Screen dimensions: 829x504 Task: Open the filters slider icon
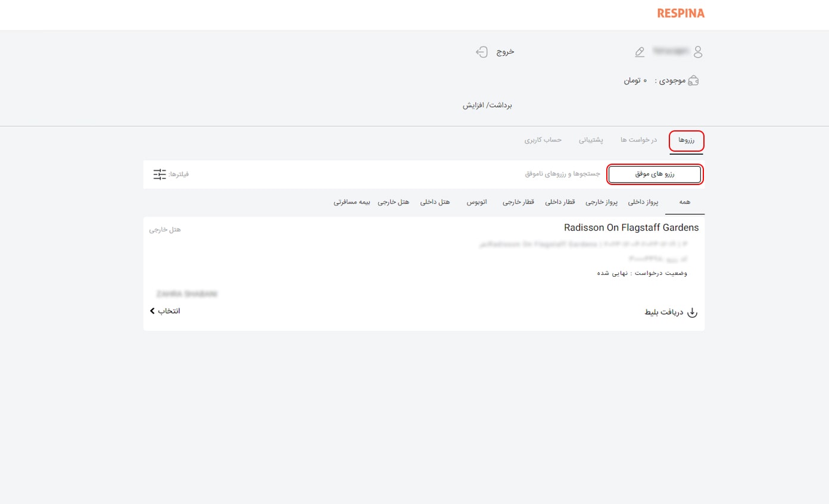click(160, 174)
